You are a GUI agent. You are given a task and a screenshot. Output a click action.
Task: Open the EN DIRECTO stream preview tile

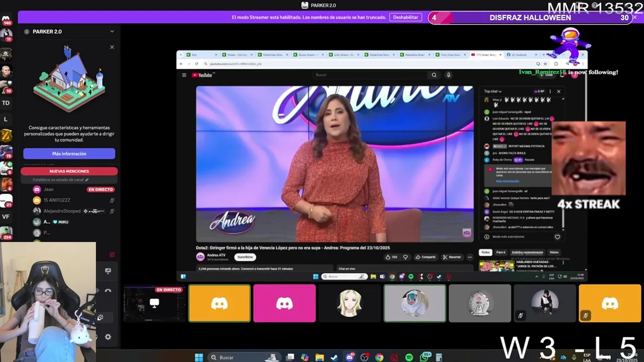(x=154, y=304)
